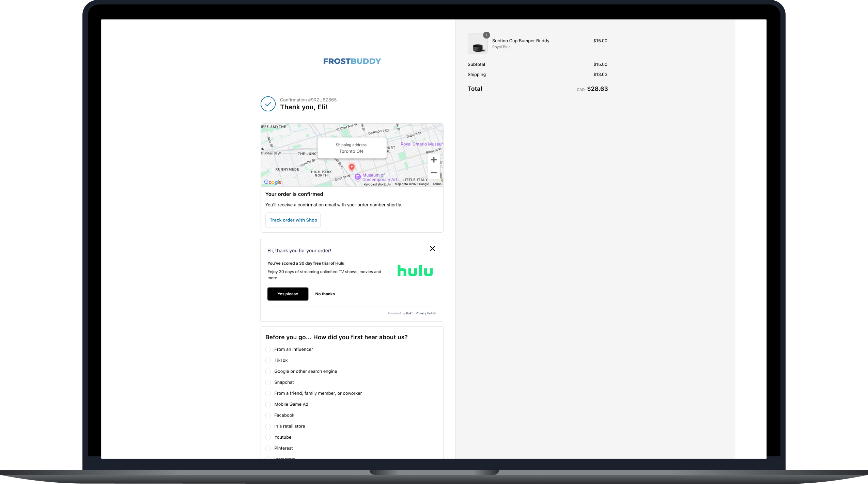Click the HIGH PARK NORTH map label

click(x=321, y=174)
